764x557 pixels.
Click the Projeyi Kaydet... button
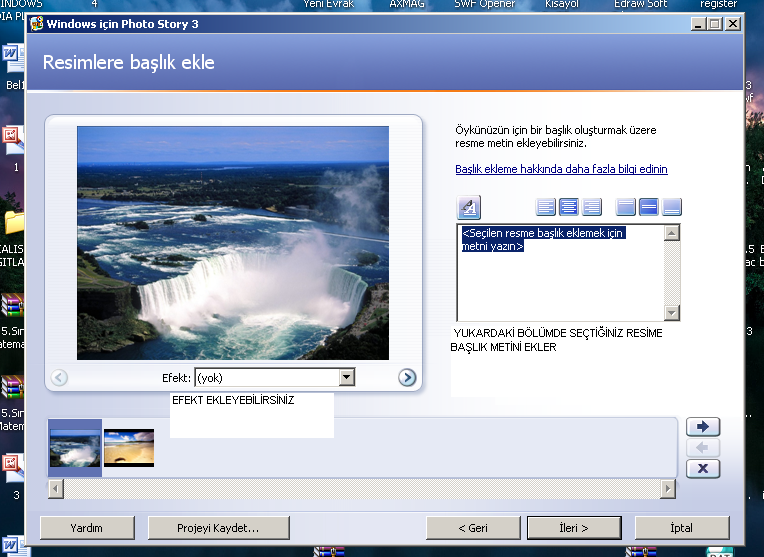pyautogui.click(x=219, y=527)
